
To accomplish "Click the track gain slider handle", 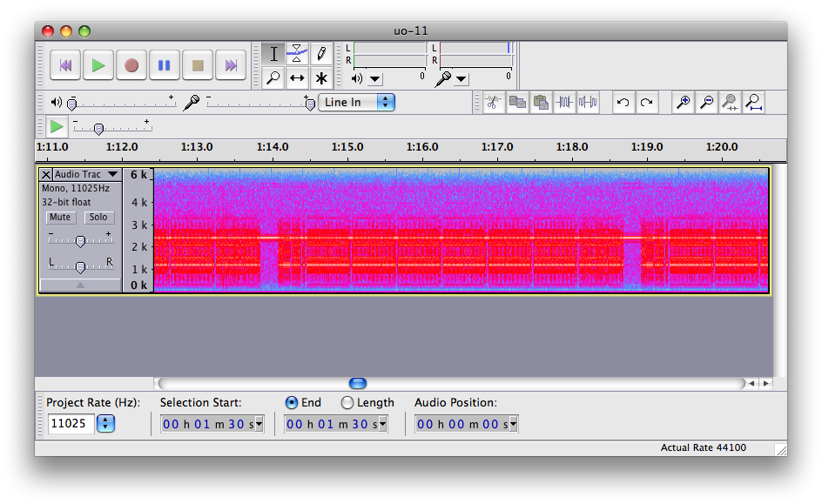I will tap(80, 241).
